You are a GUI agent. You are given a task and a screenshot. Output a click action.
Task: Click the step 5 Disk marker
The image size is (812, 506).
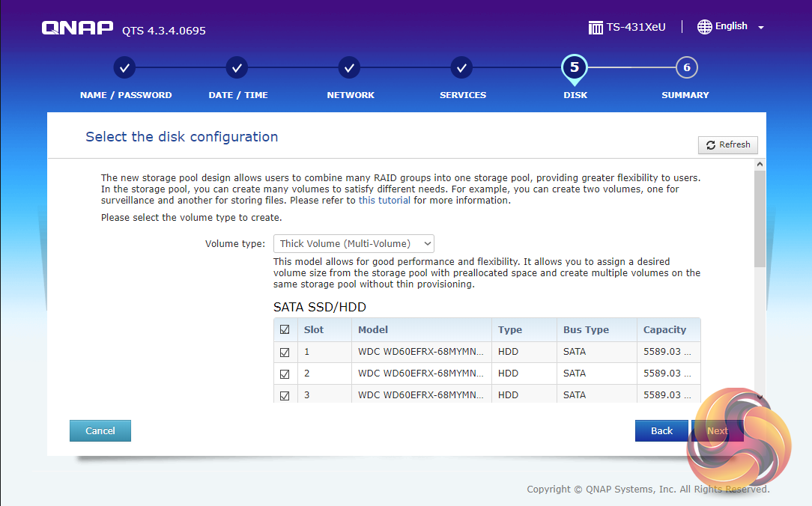pyautogui.click(x=574, y=68)
